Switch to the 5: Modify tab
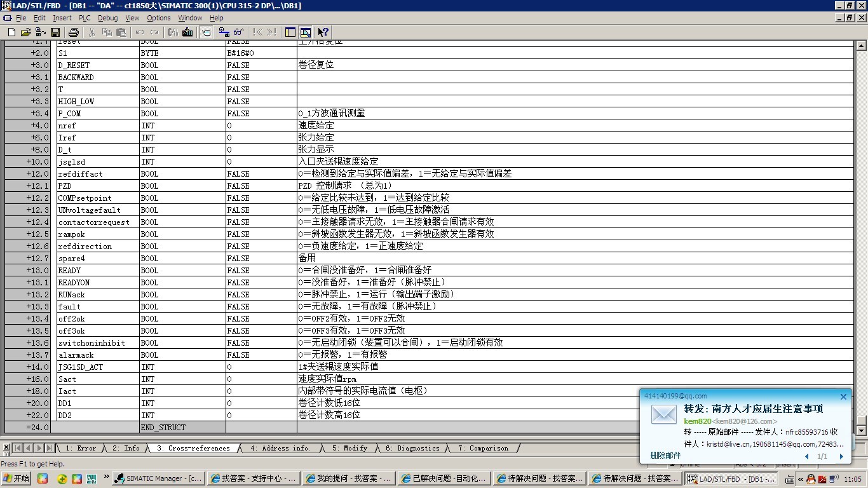This screenshot has height=488, width=868. pos(349,448)
